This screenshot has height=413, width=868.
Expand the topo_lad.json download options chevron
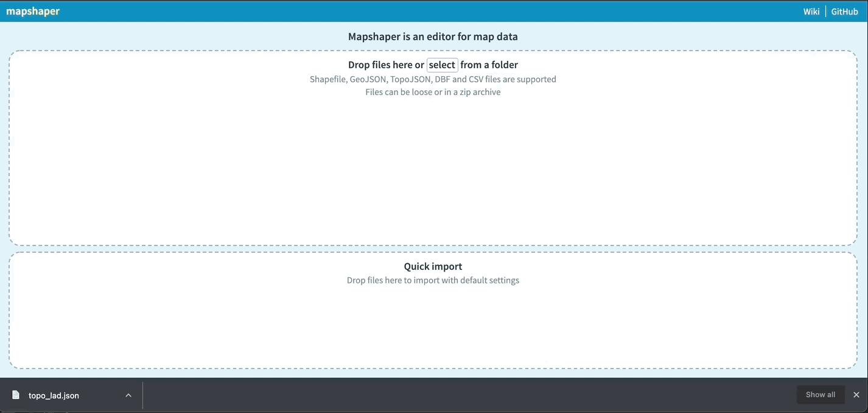[x=128, y=395]
